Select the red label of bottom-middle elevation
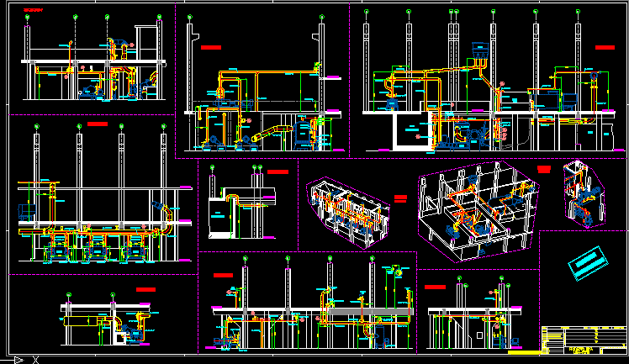Image resolution: width=629 pixels, height=364 pixels. 223,275
